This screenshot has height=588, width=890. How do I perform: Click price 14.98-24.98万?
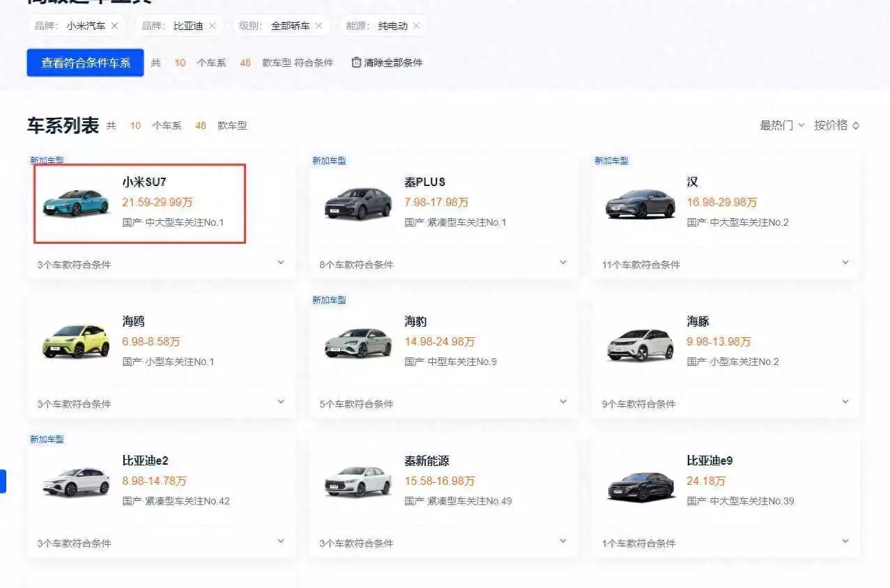pos(440,341)
